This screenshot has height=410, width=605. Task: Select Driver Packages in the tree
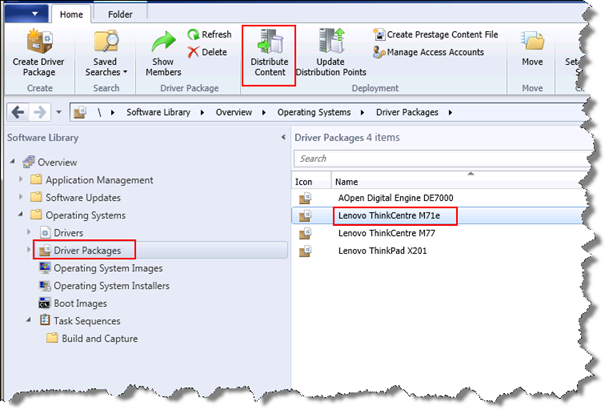tap(87, 251)
